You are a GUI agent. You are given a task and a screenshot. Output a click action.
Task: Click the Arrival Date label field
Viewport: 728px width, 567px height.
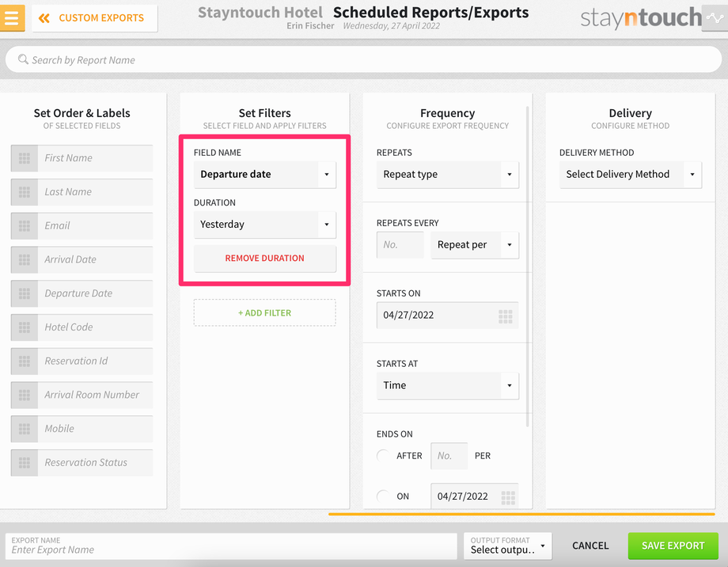click(95, 260)
